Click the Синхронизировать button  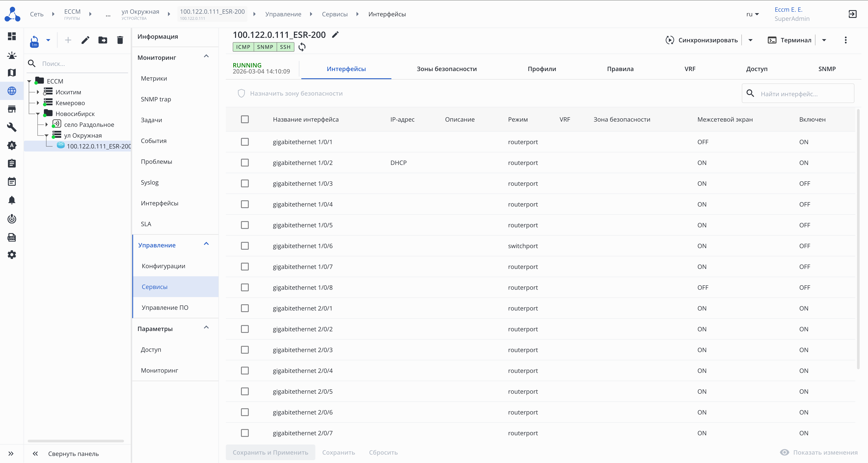pos(702,40)
